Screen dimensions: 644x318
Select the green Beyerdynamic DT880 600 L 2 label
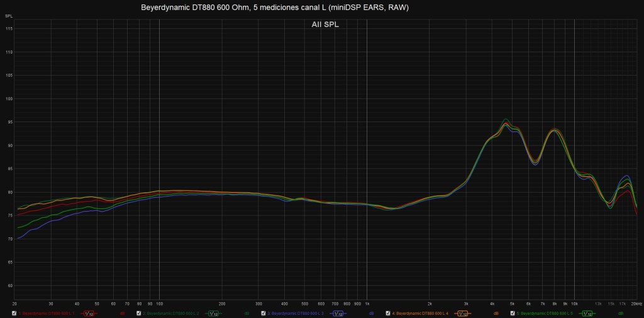(172, 313)
